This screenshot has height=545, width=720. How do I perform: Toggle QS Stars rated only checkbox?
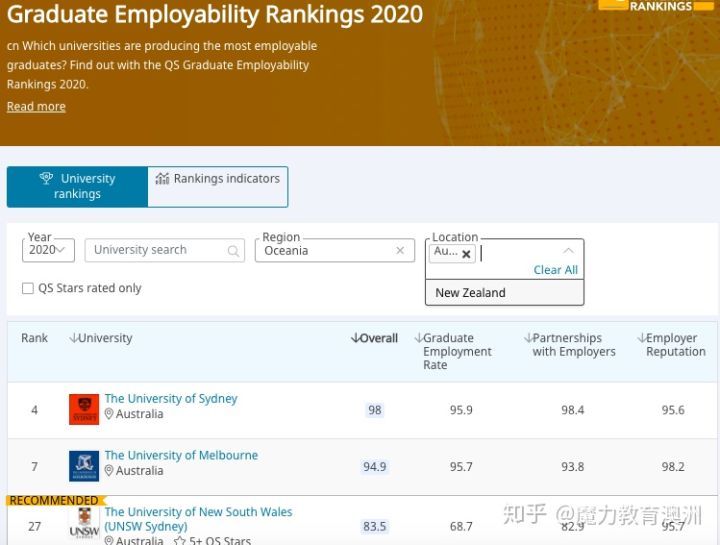pos(28,288)
